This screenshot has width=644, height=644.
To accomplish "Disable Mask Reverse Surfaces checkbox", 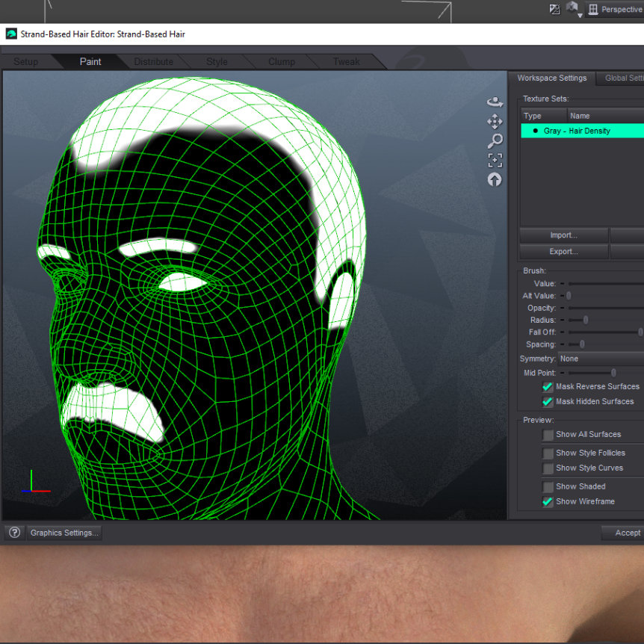I will coord(548,387).
